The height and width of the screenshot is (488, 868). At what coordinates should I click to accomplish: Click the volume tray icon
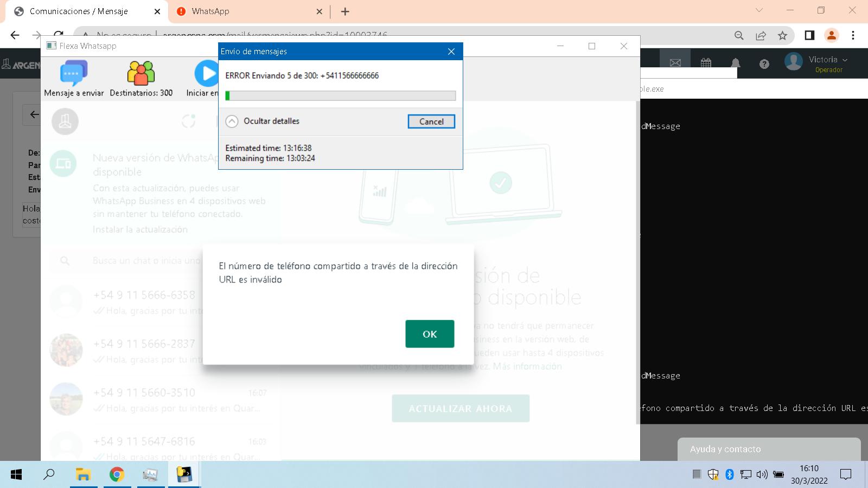coord(762,474)
